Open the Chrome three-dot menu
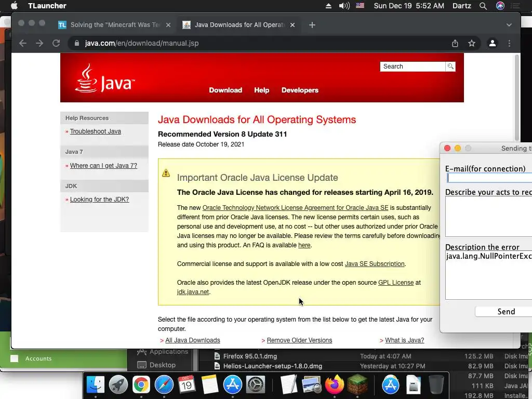Screen dimensions: 532x399 click(x=509, y=43)
